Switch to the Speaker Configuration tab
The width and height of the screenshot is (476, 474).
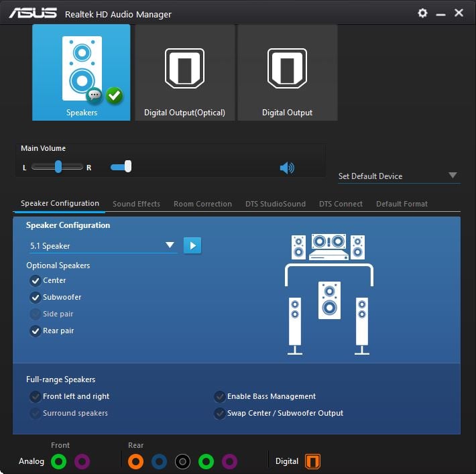(x=60, y=203)
